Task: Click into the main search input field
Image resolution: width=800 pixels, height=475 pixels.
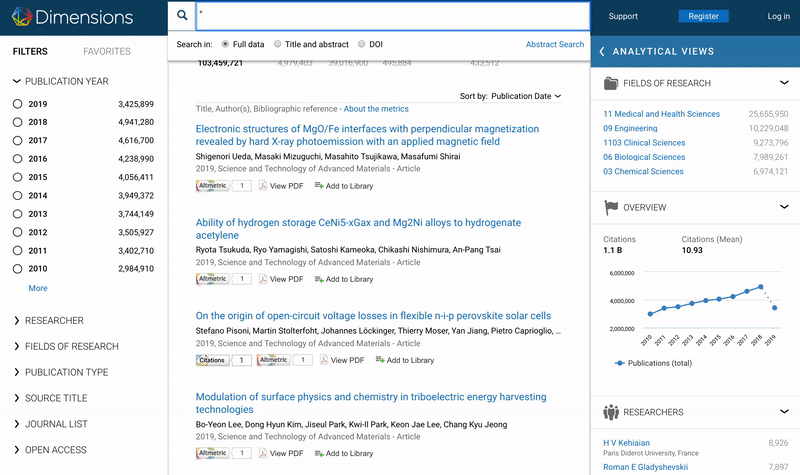Action: (x=390, y=16)
